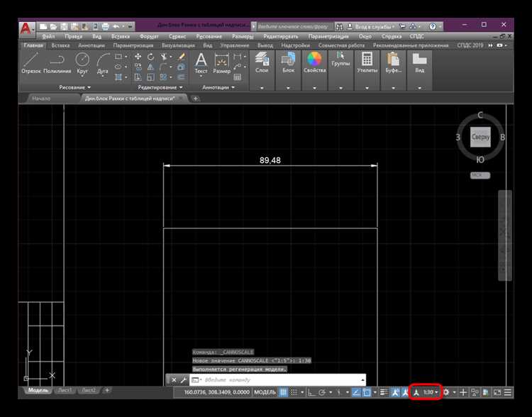Activate the Mirror tool
The height and width of the screenshot is (417, 532).
click(x=150, y=67)
